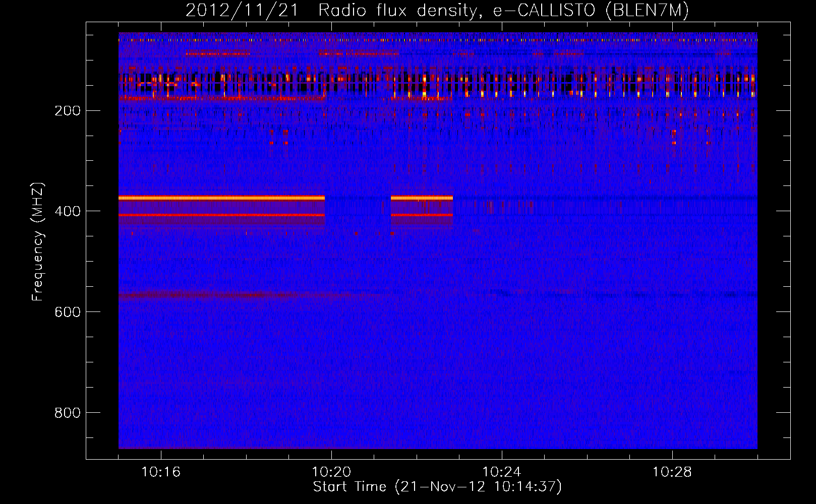
Task: Click the 10:24 time tick label
Action: pyautogui.click(x=502, y=472)
